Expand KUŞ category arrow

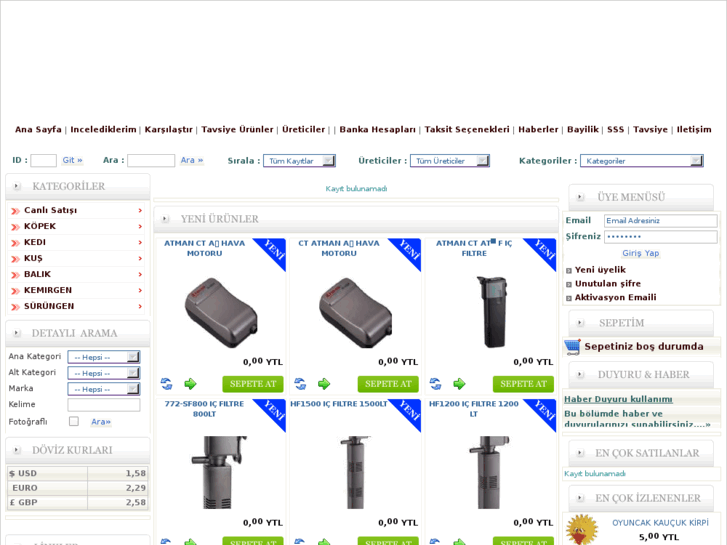click(x=140, y=259)
